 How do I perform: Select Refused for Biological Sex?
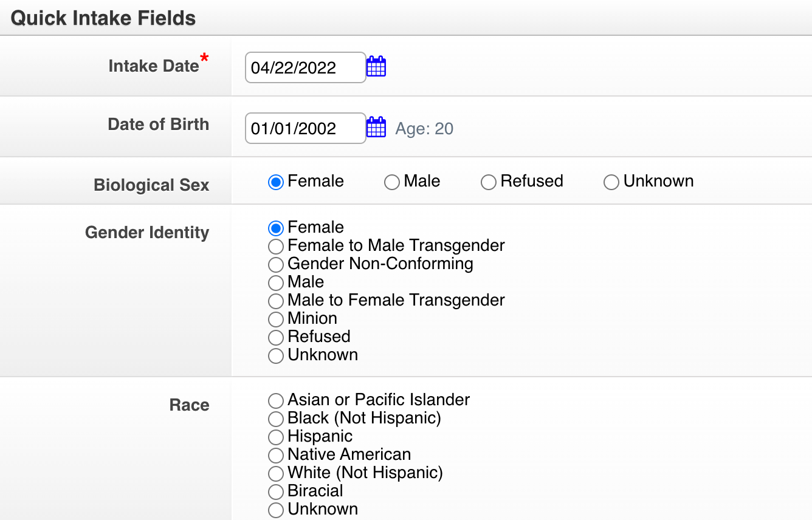(489, 182)
